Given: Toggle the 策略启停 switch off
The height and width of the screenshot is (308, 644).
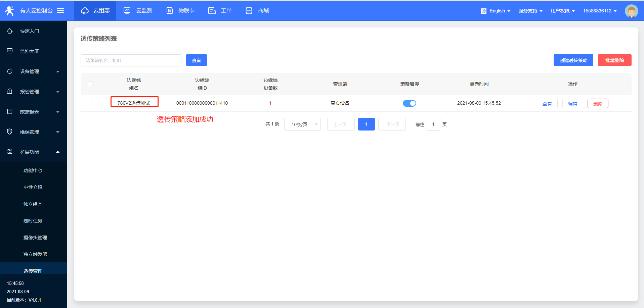Looking at the screenshot, I should pyautogui.click(x=409, y=103).
